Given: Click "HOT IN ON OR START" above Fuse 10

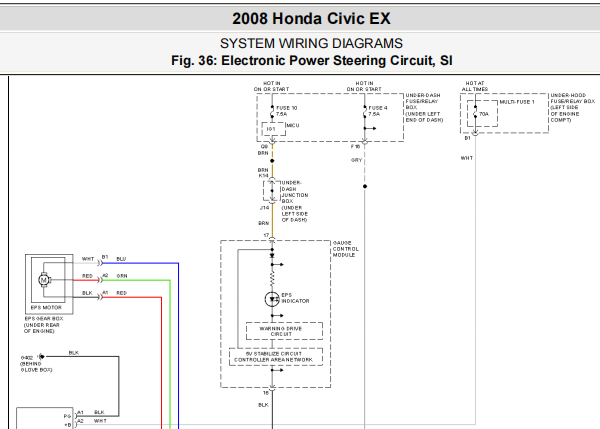Looking at the screenshot, I should 271,86.
